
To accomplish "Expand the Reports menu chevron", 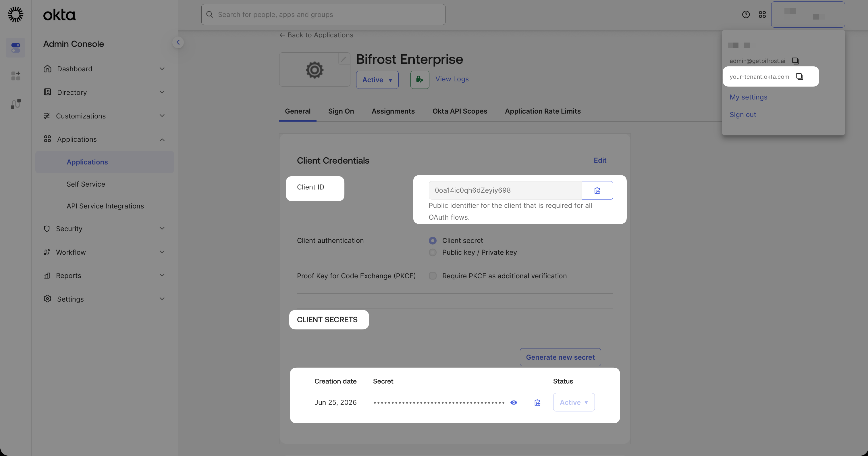I will coord(162,275).
